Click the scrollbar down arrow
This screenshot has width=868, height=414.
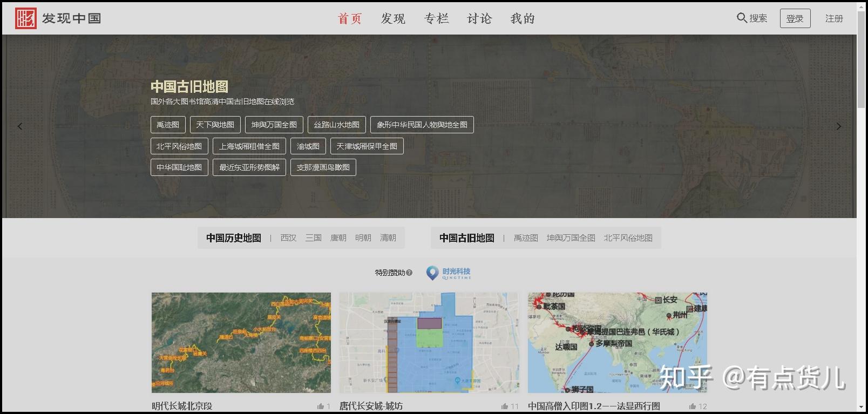point(861,408)
